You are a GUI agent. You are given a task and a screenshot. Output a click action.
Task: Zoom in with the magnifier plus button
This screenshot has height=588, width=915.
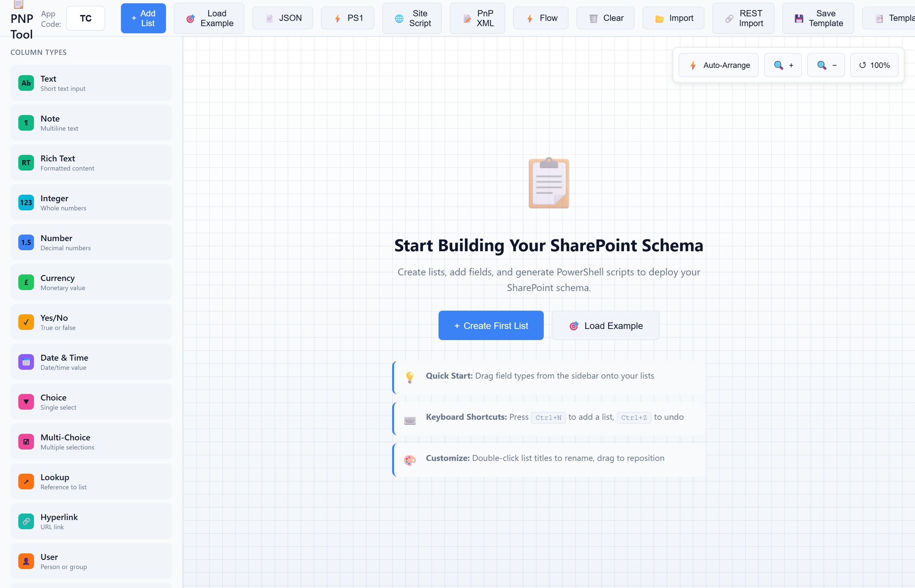pyautogui.click(x=782, y=65)
